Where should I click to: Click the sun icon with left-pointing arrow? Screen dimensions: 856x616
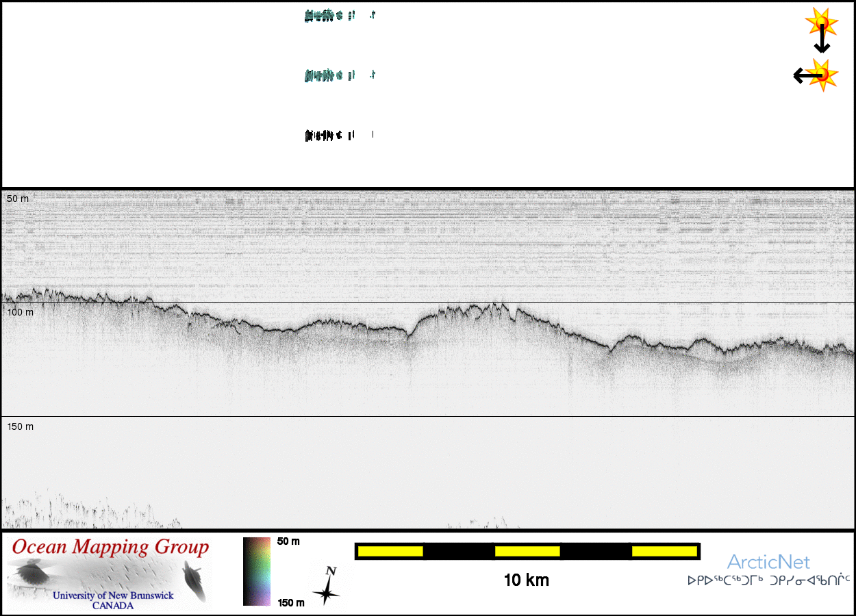pos(820,75)
